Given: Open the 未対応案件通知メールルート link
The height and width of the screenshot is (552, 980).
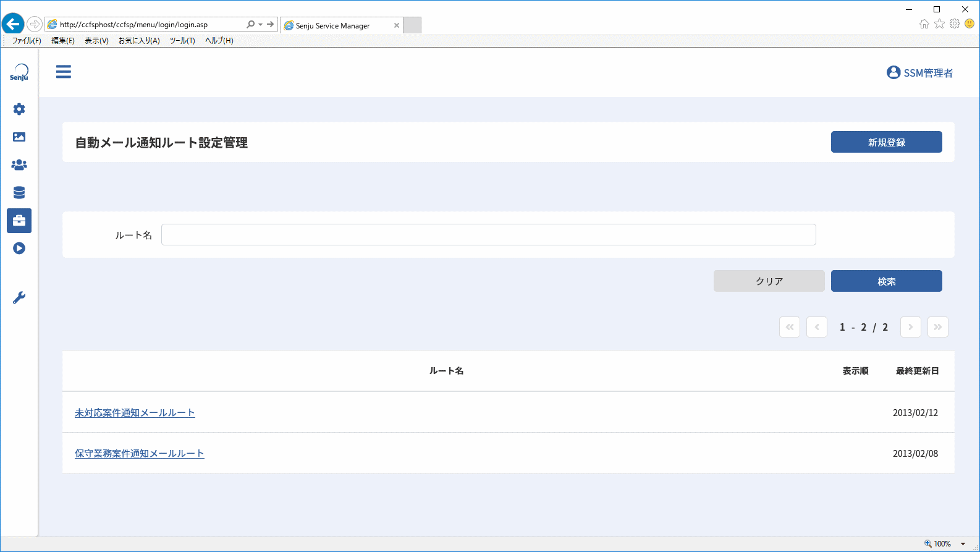Looking at the screenshot, I should pos(135,413).
